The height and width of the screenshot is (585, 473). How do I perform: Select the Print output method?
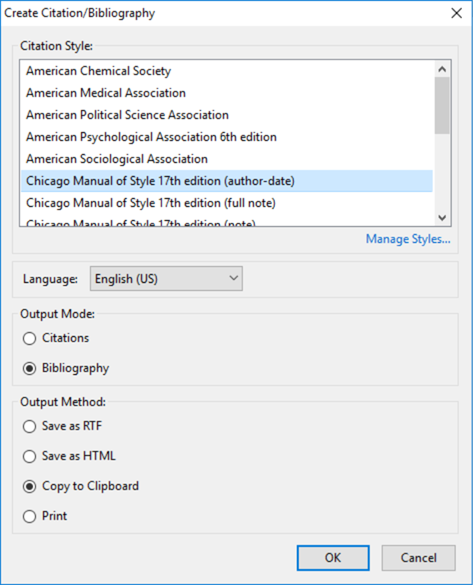pyautogui.click(x=45, y=516)
